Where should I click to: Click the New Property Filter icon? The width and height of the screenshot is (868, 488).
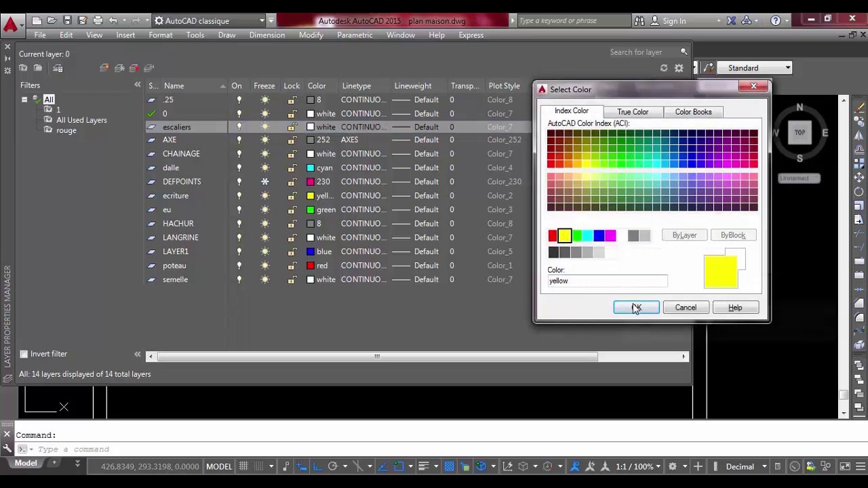pyautogui.click(x=23, y=68)
